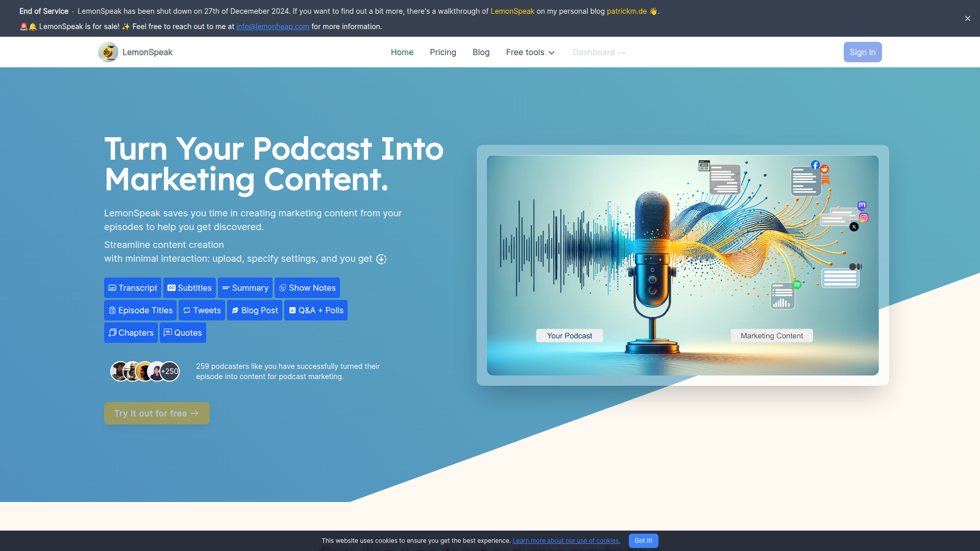Choose the Show Notes tag
The image size is (980, 551).
pos(307,288)
